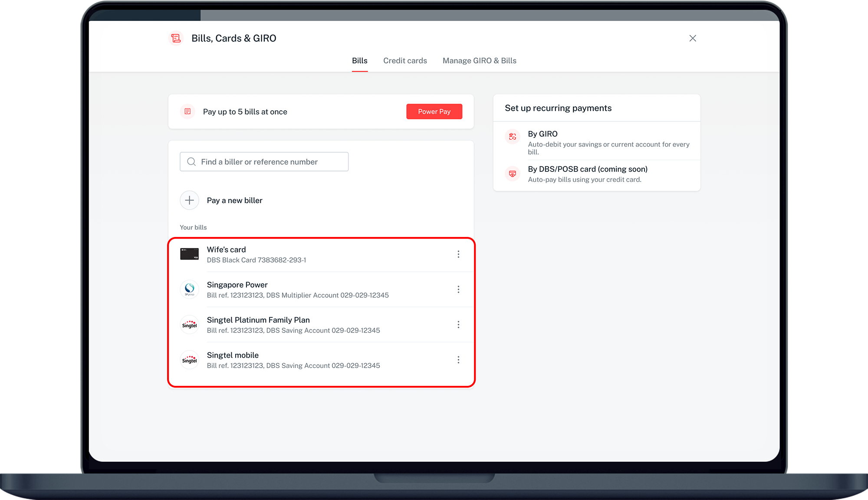
Task: Click the Singtel mobile logo icon
Action: (x=190, y=360)
